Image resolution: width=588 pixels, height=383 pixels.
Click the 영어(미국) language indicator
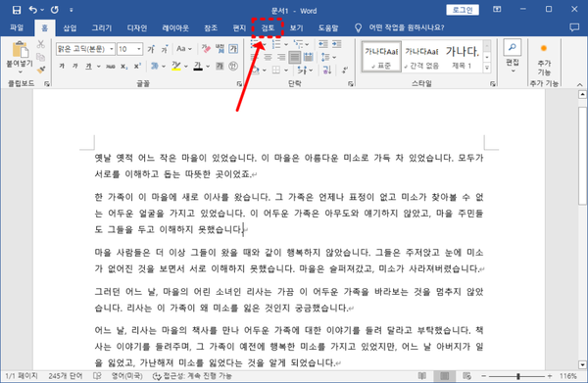(x=126, y=375)
